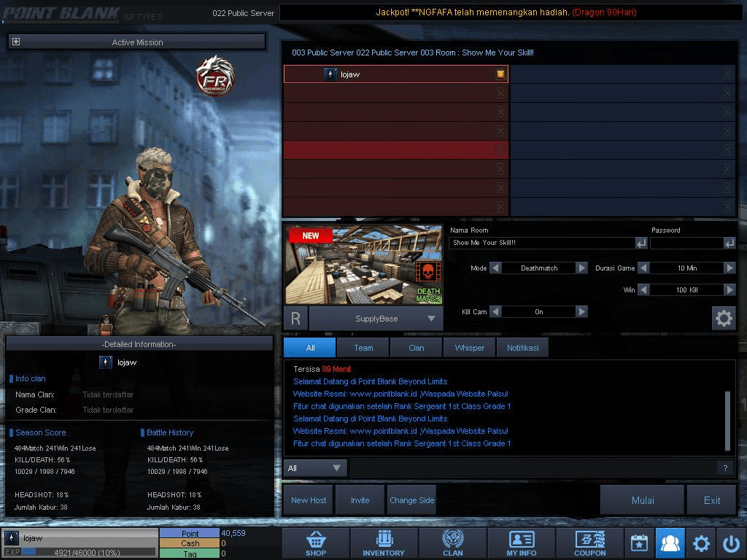Increase Durasi Game value

coord(729,268)
